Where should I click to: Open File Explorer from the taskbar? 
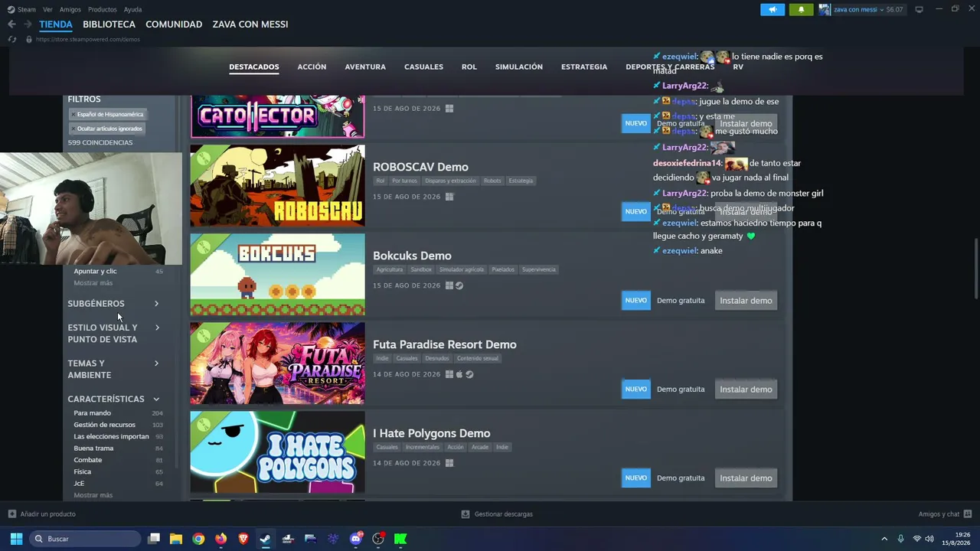[x=176, y=539]
